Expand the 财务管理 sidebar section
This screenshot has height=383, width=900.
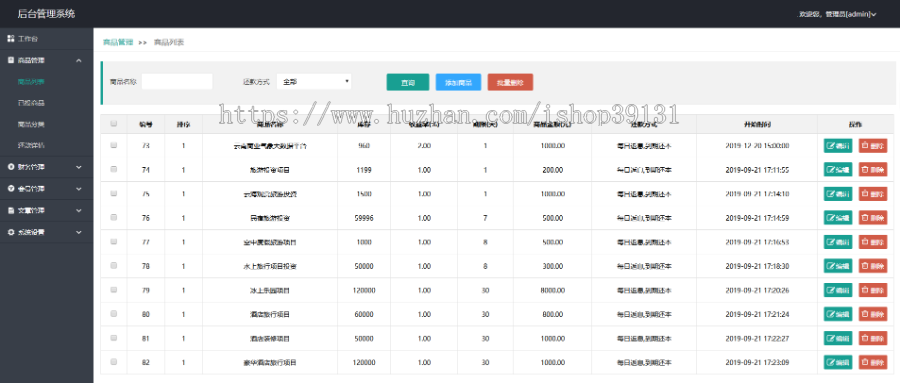[46, 167]
